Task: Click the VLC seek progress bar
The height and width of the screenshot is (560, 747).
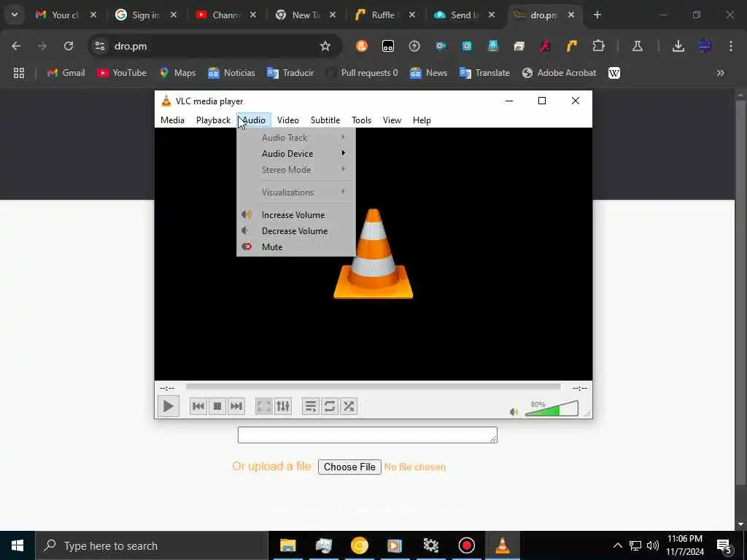Action: point(373,387)
